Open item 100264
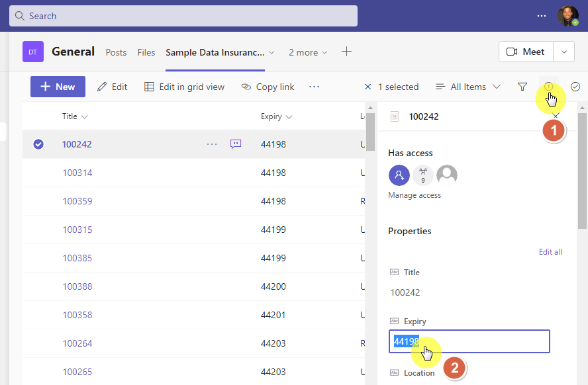 [x=77, y=343]
